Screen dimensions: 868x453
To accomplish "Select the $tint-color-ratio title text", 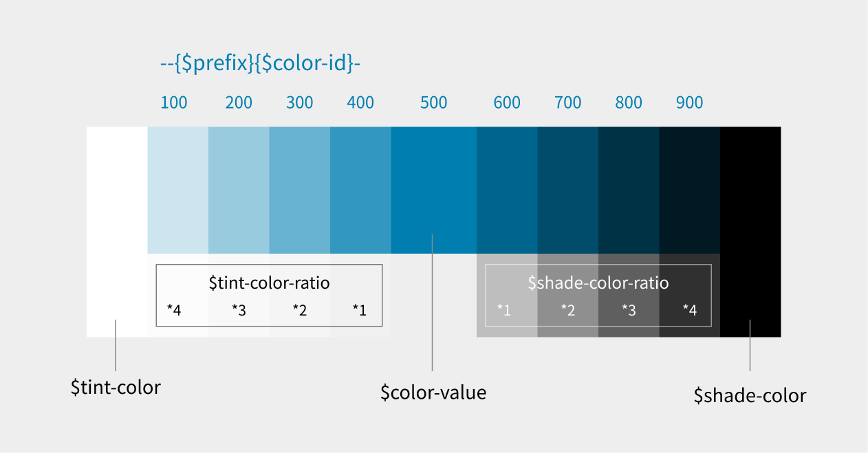I will point(269,283).
